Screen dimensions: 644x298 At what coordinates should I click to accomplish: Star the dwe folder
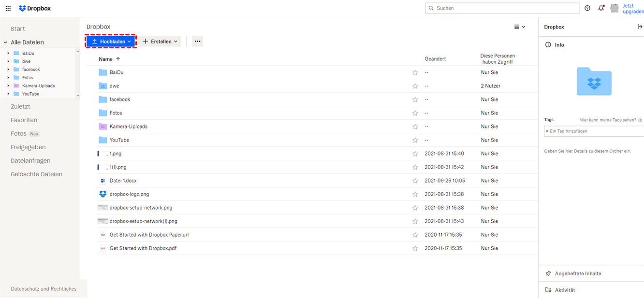tap(415, 86)
